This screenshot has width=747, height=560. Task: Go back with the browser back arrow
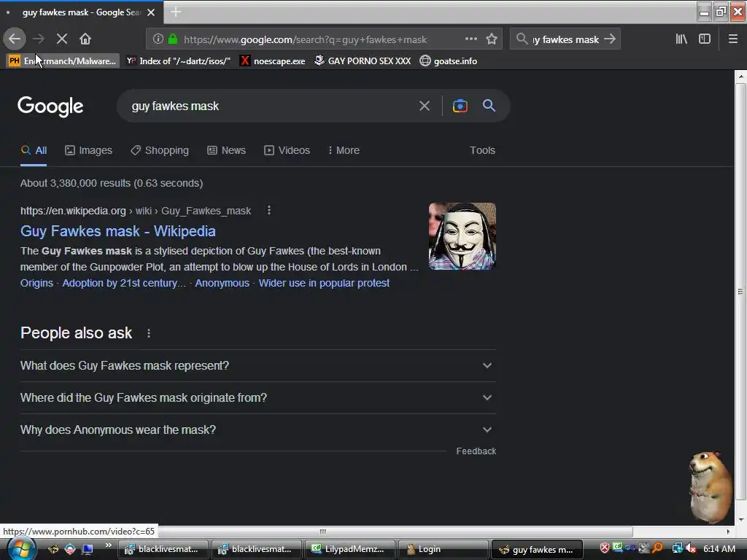point(15,39)
